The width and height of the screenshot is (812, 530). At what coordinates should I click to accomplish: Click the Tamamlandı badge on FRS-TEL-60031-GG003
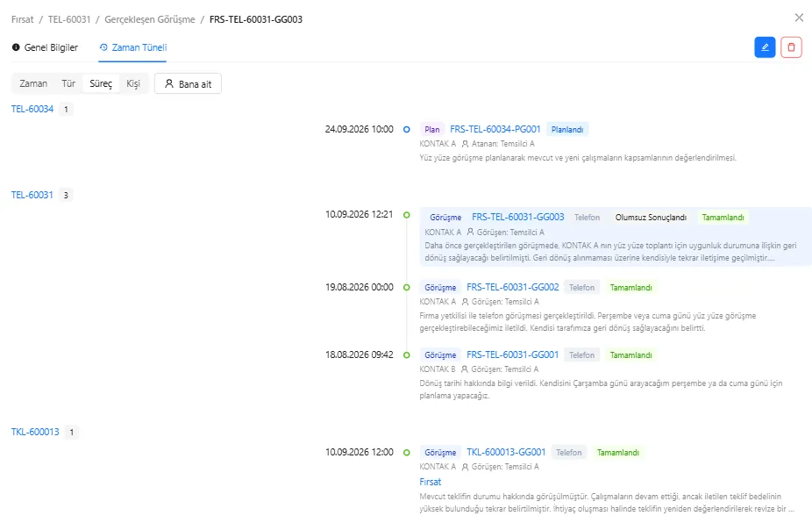(723, 217)
